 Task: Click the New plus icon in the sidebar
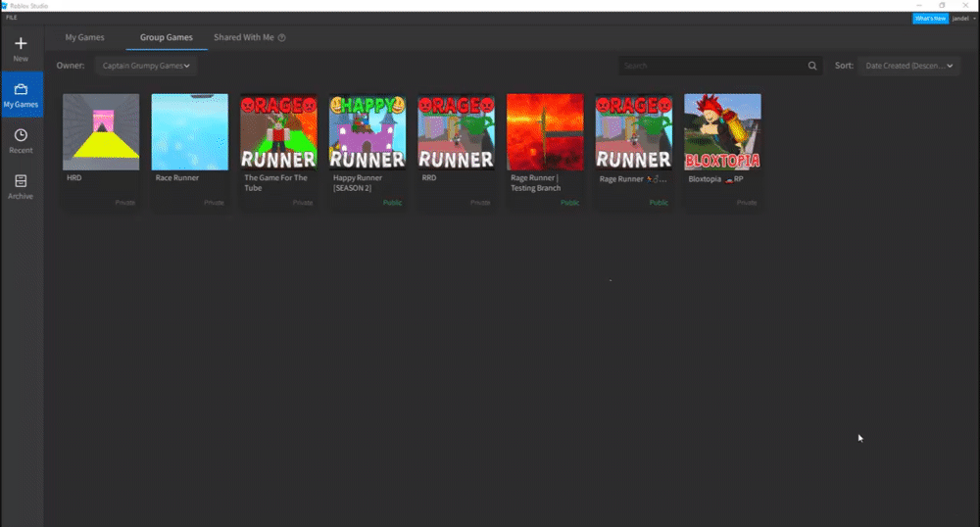tap(21, 43)
